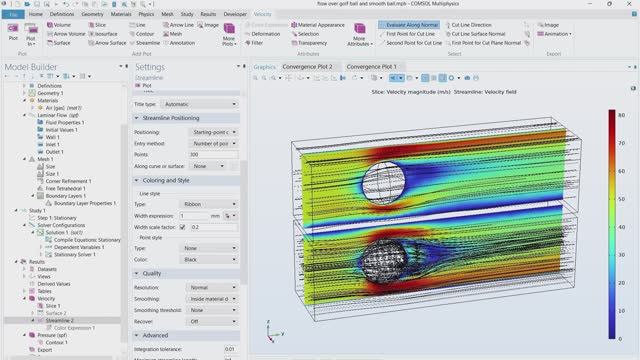
Task: Add an Arrow Volume plot
Action: (x=66, y=34)
